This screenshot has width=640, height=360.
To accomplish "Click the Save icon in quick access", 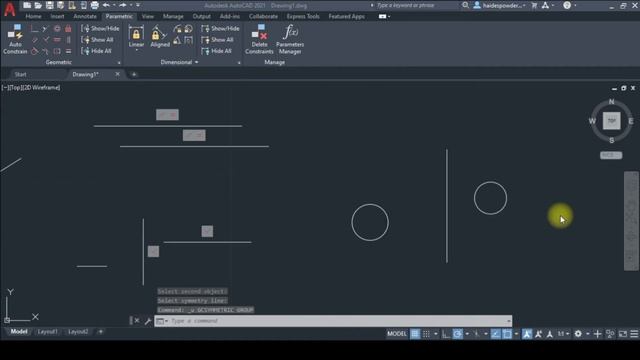I will 49,5.
